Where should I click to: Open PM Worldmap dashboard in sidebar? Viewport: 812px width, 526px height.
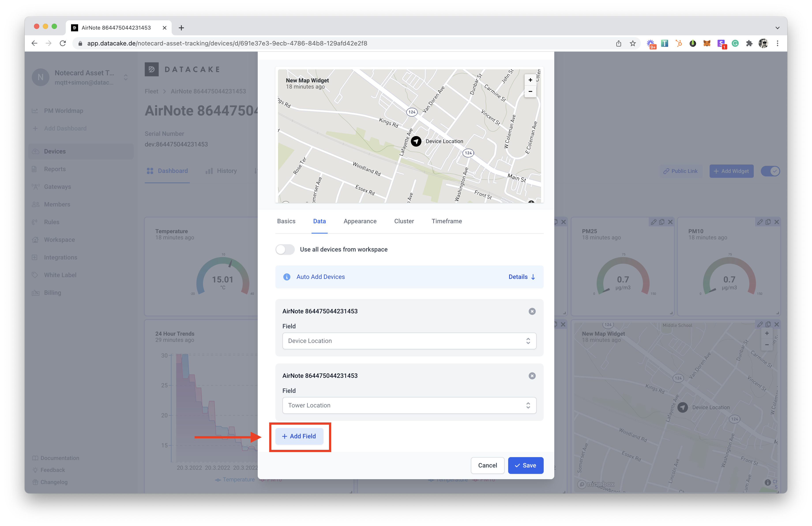64,111
